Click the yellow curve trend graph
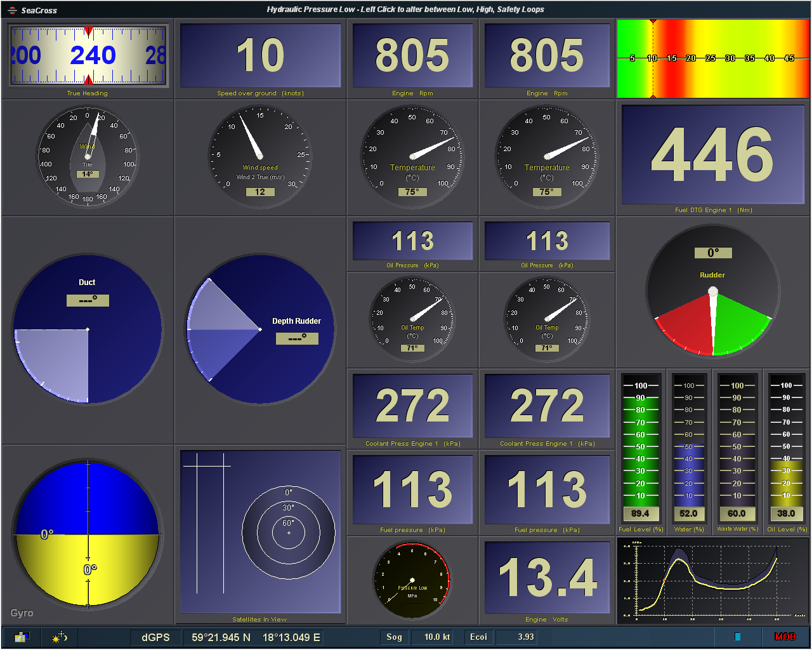 (713, 581)
